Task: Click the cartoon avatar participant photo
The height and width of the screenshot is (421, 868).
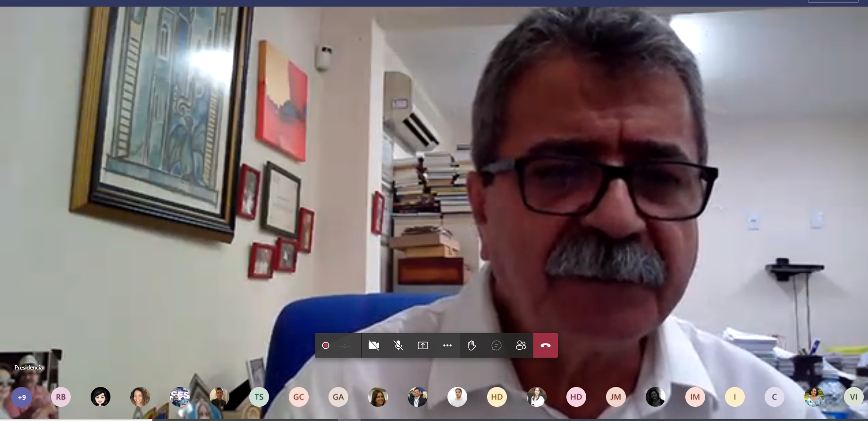Action: coord(101,397)
